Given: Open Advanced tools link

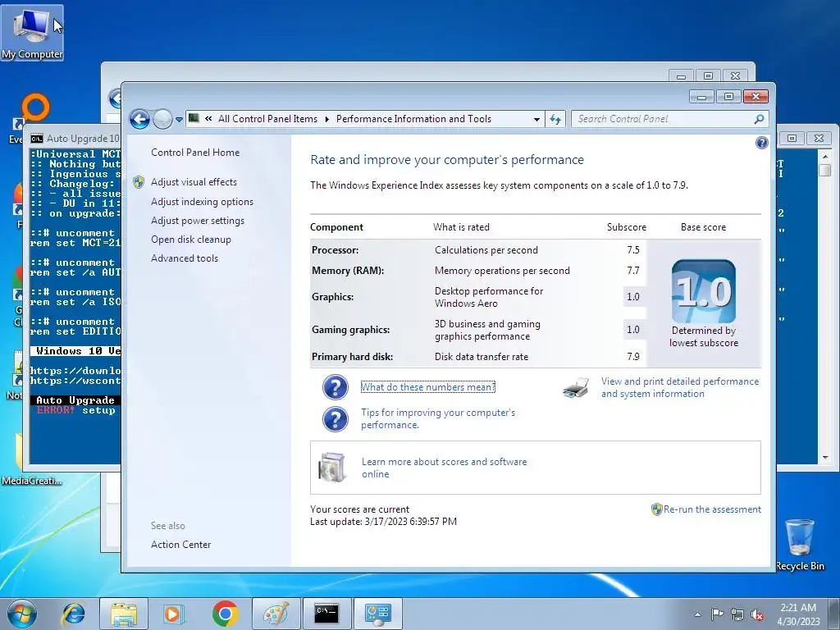Looking at the screenshot, I should click(185, 258).
